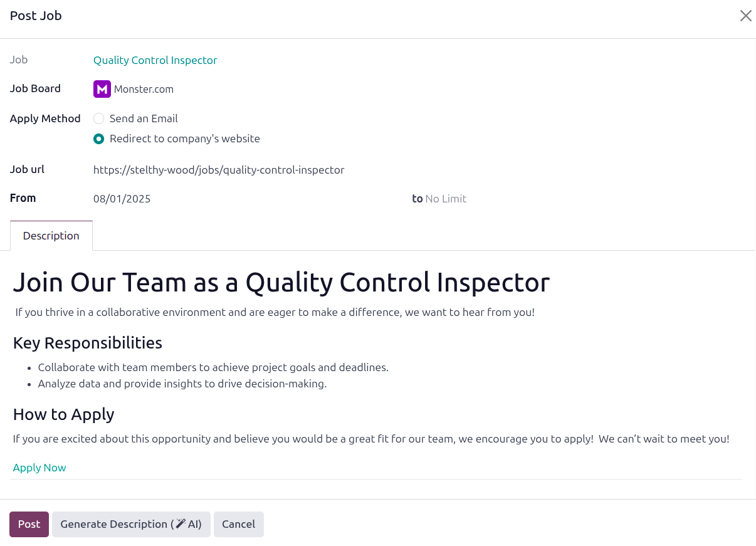Screen dimensions: 756x546
Task: Click the Monster.com purple logo icon
Action: tap(102, 89)
